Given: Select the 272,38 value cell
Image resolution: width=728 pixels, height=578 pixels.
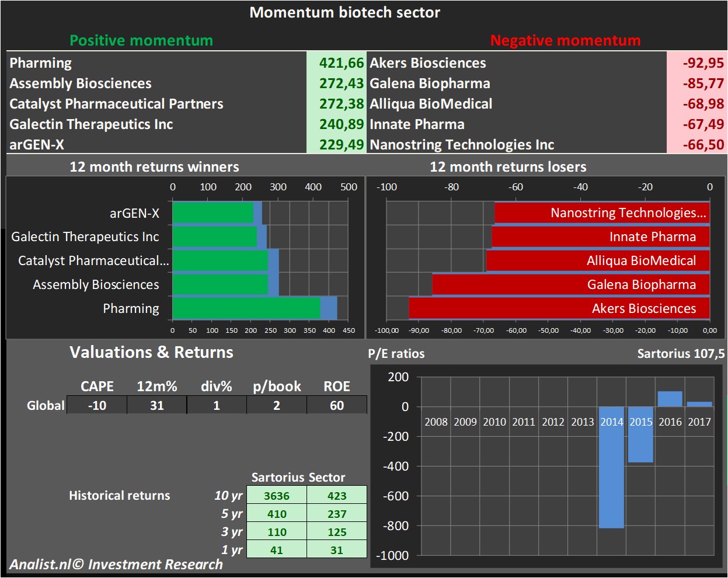Looking at the screenshot, I should pos(336,103).
